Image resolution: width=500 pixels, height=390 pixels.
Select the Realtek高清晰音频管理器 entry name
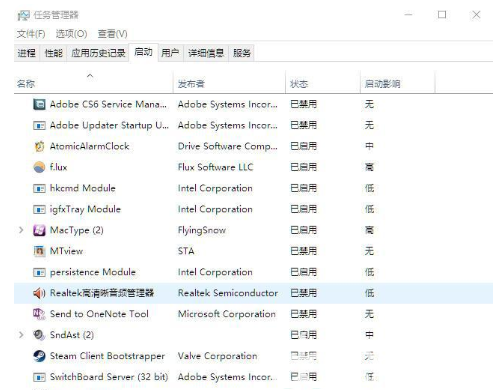[102, 293]
